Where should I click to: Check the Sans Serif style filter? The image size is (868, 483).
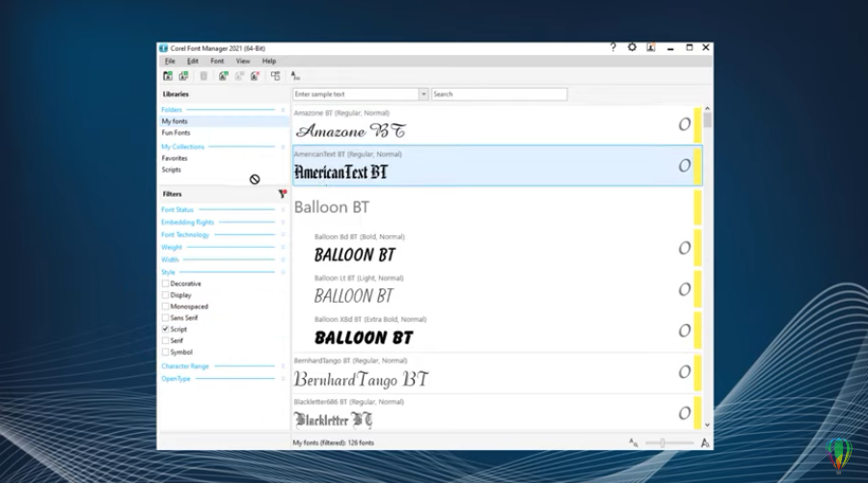[x=165, y=317]
